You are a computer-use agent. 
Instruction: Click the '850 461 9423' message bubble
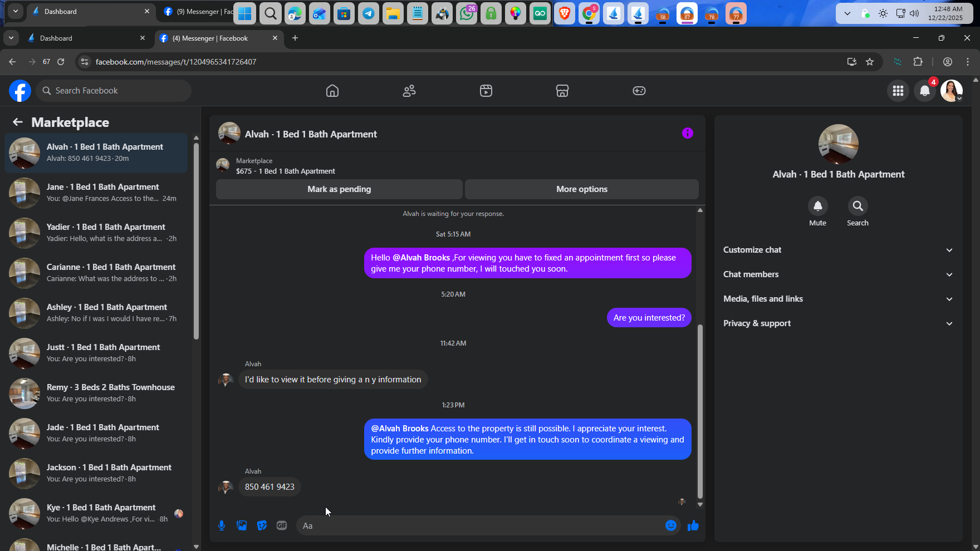point(269,487)
